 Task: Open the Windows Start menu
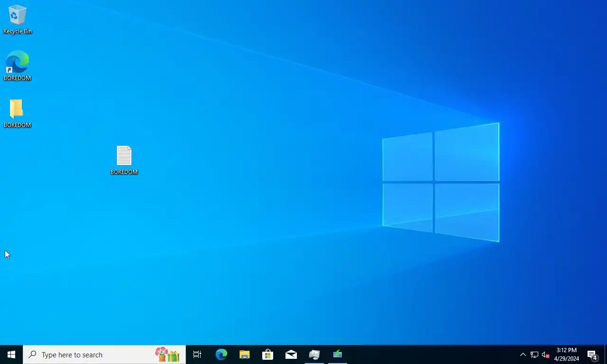11,355
